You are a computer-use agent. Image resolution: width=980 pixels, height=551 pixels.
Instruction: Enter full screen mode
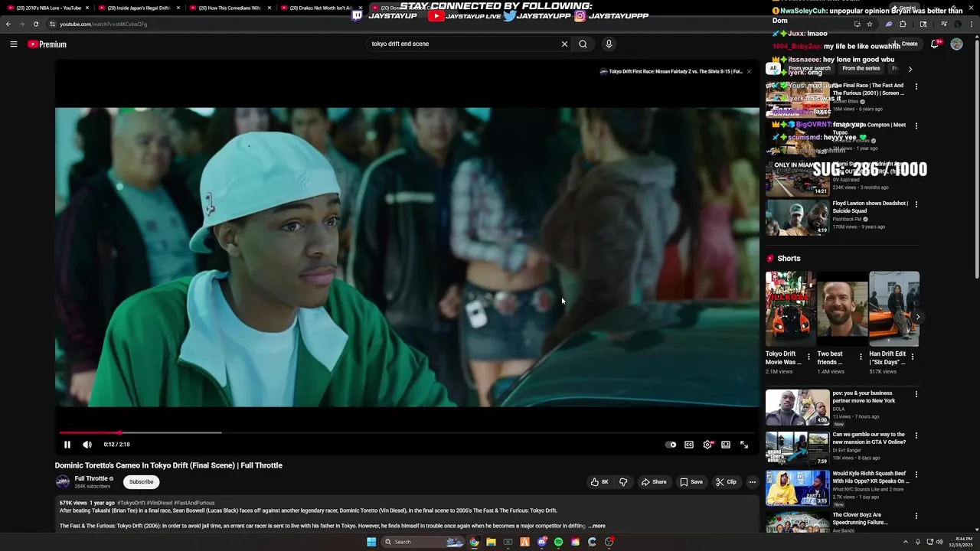[x=744, y=445]
